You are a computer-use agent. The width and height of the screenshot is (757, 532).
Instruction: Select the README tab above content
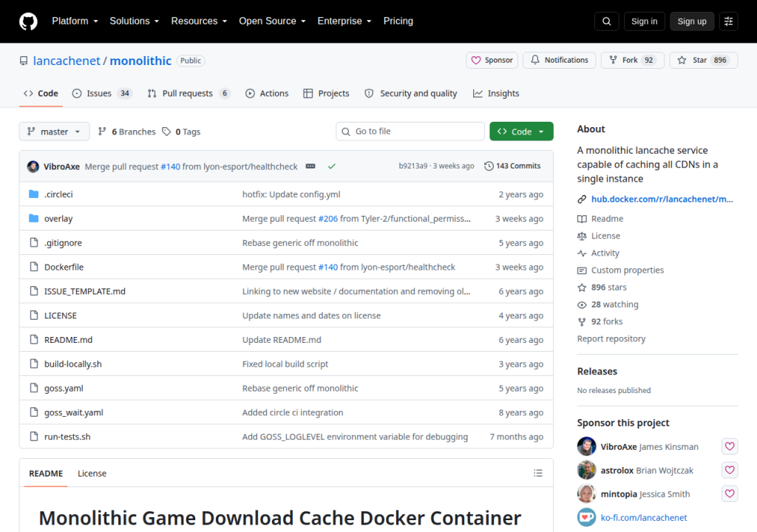(x=46, y=474)
